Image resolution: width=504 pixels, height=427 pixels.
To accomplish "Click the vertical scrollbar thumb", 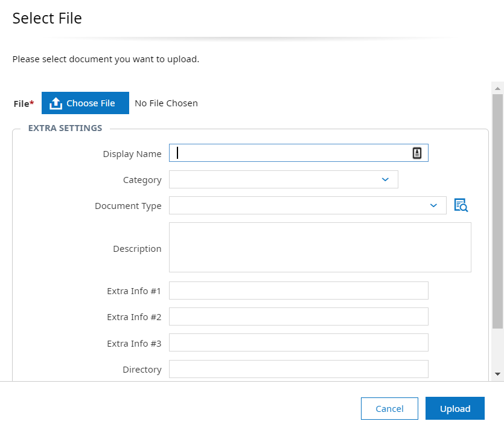I will [x=498, y=211].
